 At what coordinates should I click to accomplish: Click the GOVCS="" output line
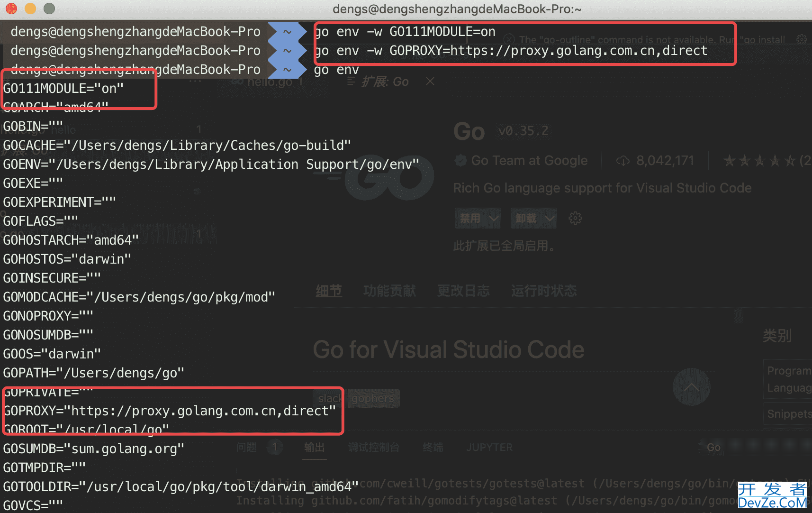pyautogui.click(x=33, y=505)
